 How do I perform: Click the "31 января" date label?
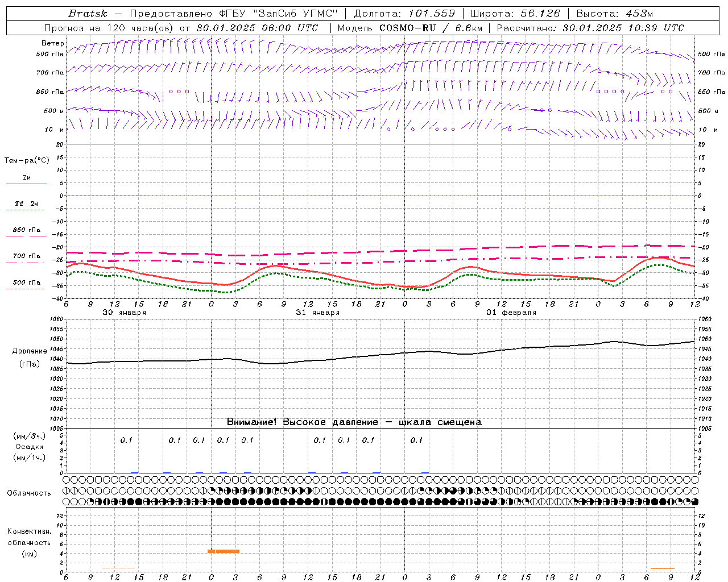[x=317, y=313]
